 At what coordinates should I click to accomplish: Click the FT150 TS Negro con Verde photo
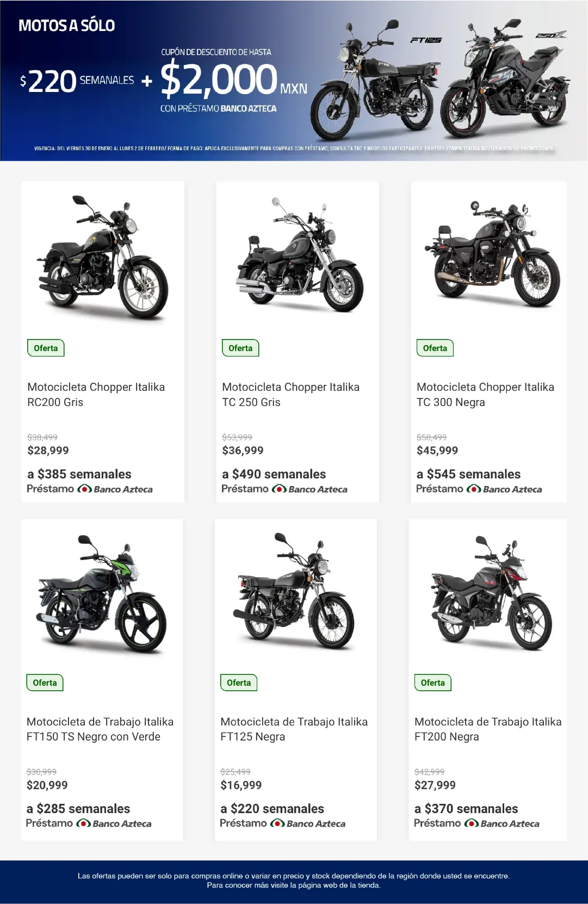click(102, 593)
